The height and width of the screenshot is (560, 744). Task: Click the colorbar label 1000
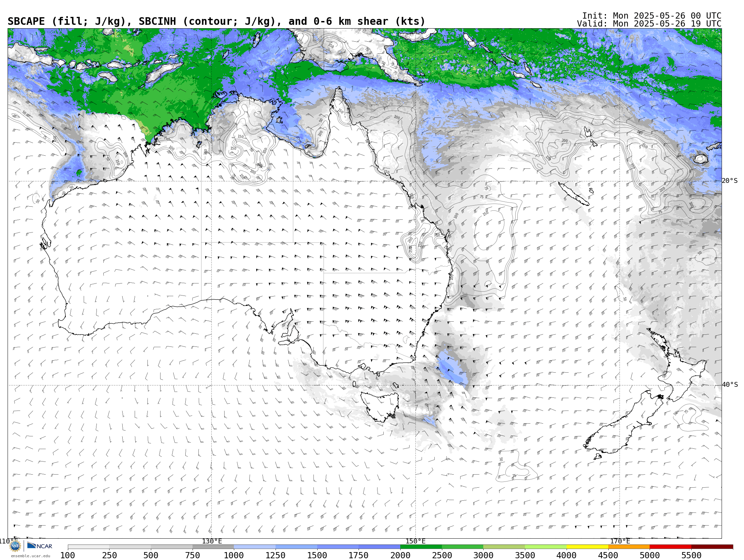(234, 556)
